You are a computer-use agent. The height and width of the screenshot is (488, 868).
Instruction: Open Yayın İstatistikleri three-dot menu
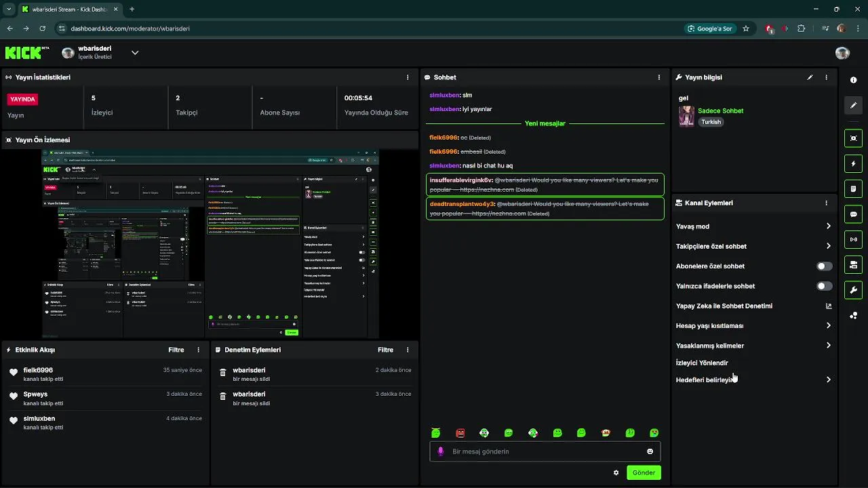pyautogui.click(x=408, y=77)
